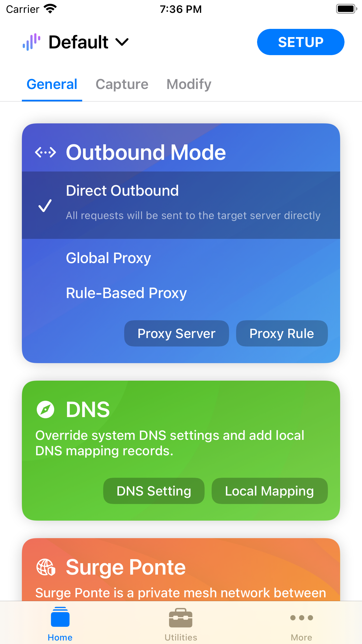Open DNS Setting
362x644 pixels.
(x=154, y=491)
